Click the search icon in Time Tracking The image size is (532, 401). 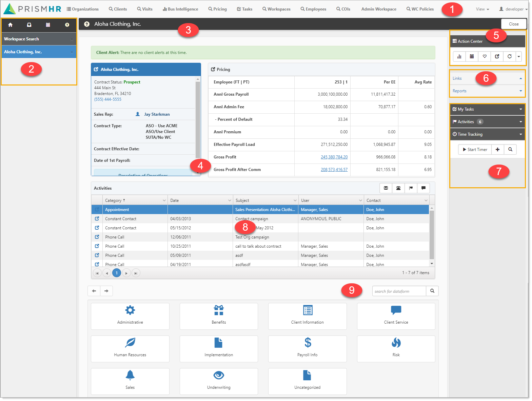(510, 150)
